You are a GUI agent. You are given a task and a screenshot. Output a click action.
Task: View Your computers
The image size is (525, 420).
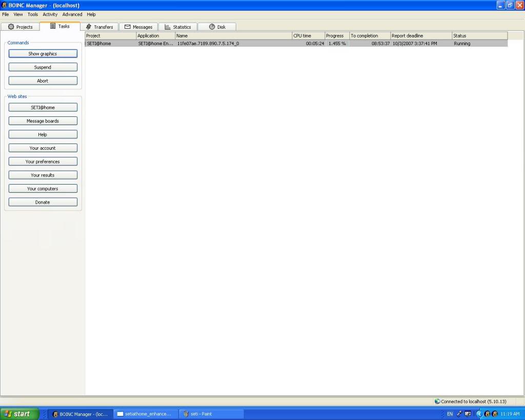[x=43, y=189]
